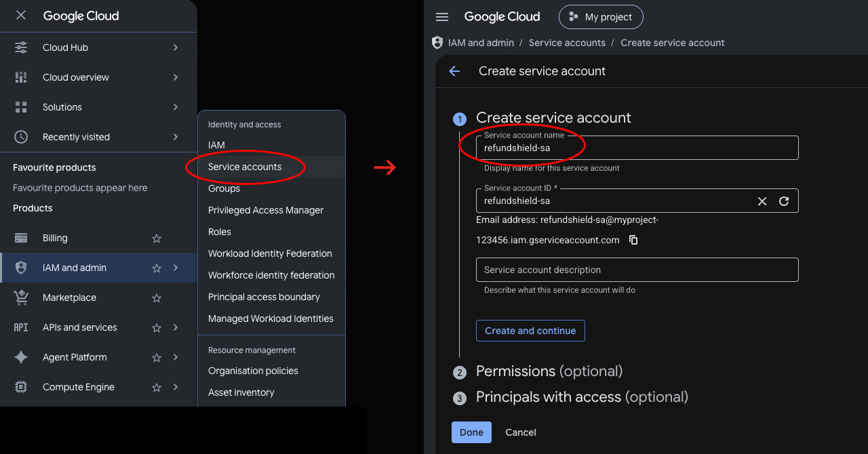Click the Service account name field
Screen dimensions: 868x454
637,148
